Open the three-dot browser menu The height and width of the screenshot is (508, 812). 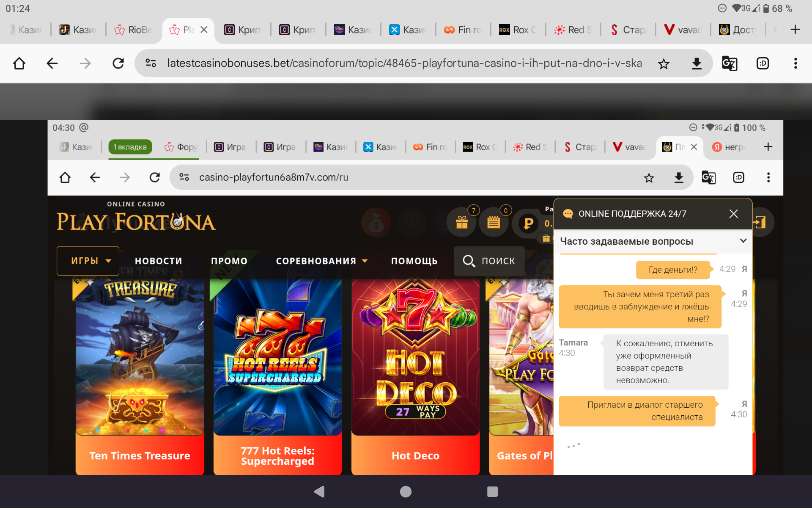tap(796, 63)
